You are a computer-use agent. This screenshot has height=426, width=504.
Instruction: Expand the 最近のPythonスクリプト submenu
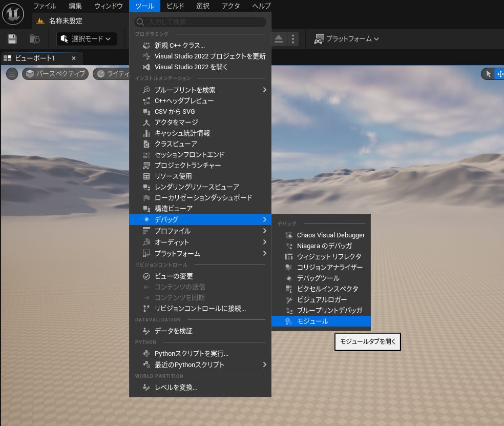[x=200, y=365]
